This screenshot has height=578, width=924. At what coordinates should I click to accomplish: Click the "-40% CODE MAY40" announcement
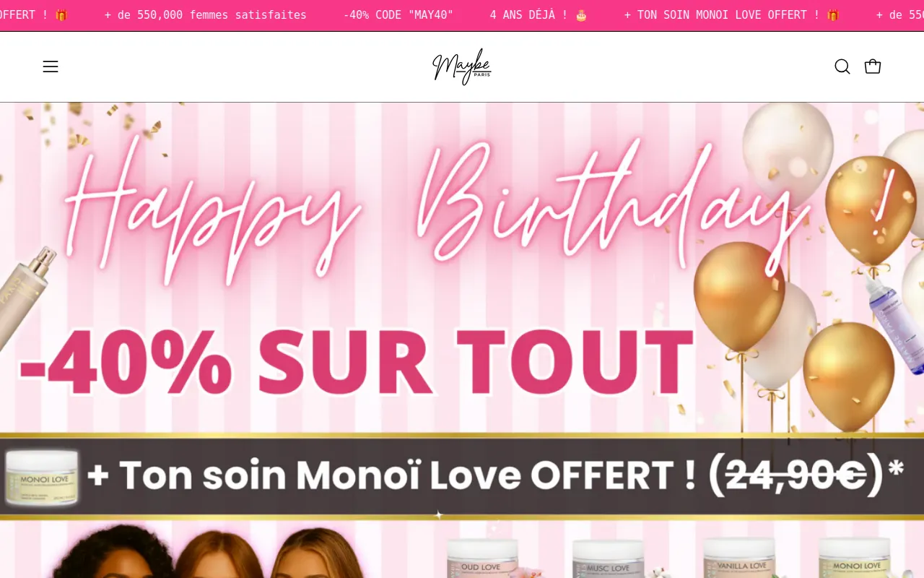pyautogui.click(x=398, y=15)
